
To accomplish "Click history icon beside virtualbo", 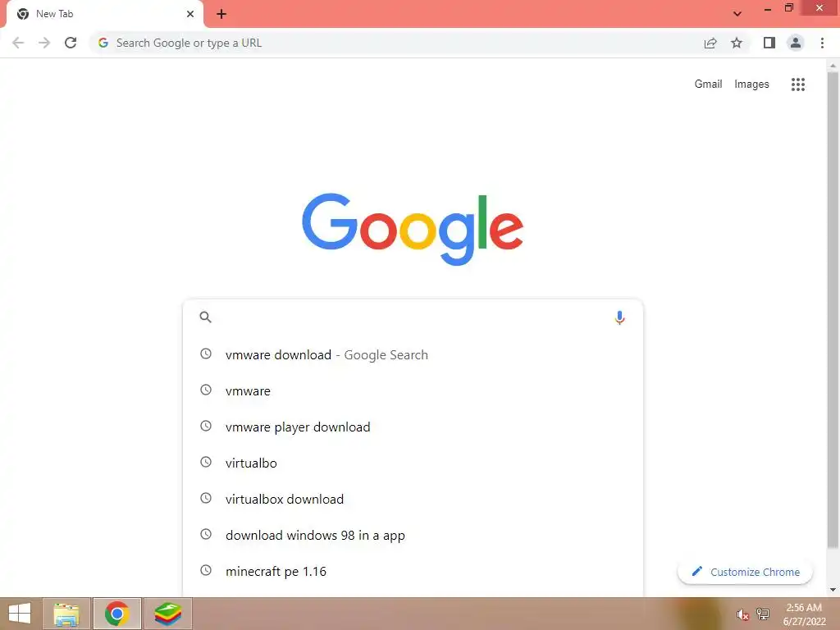I will (x=206, y=462).
